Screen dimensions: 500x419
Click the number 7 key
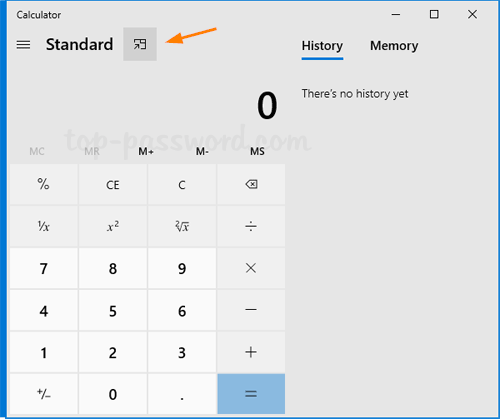(44, 268)
